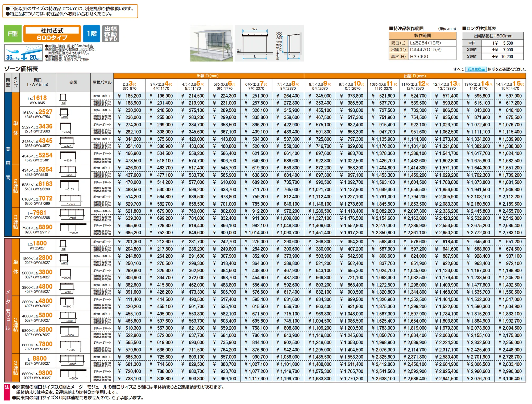Click the ¥462,000 price cell
Screen dimensions: 532x404
[x=193, y=285]
